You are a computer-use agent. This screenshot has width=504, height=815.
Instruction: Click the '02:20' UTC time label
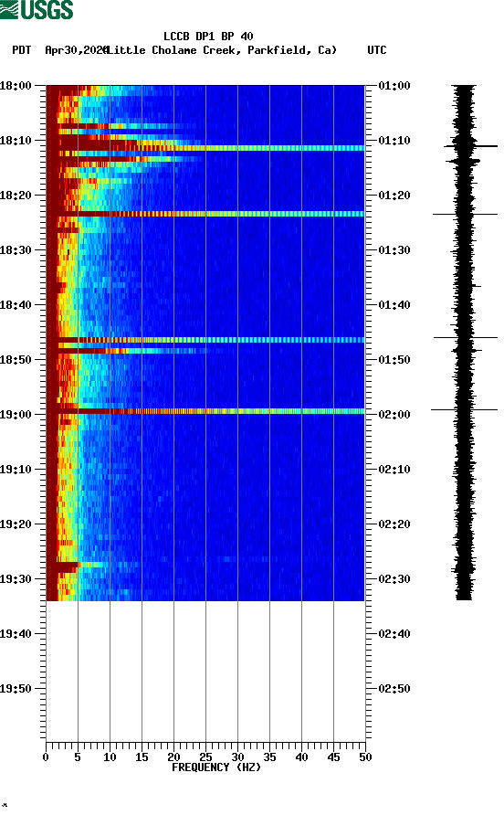point(394,524)
